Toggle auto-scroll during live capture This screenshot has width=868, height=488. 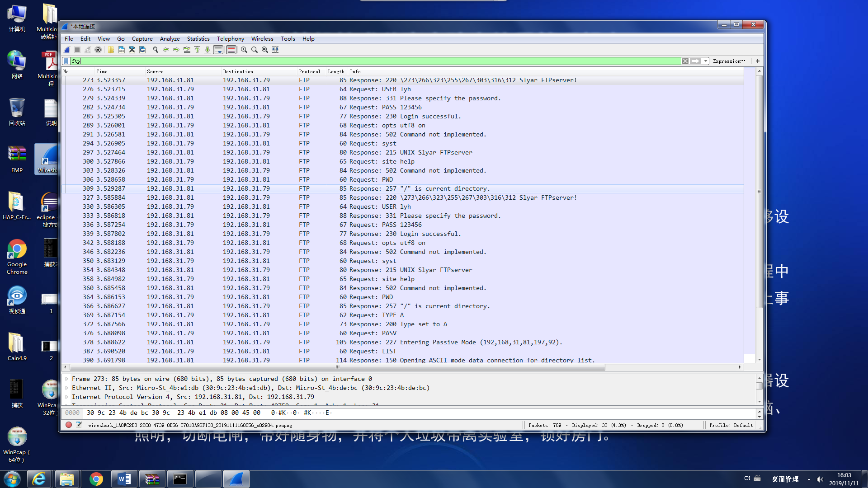pos(218,50)
